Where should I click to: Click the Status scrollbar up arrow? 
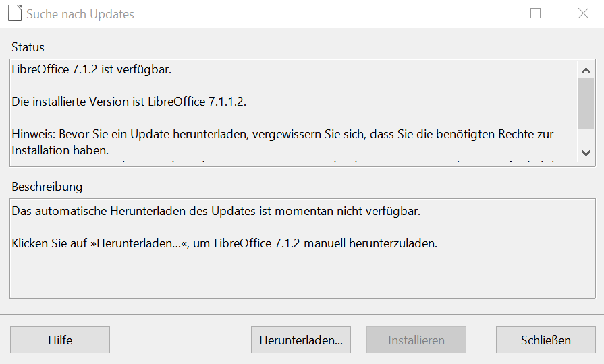586,70
